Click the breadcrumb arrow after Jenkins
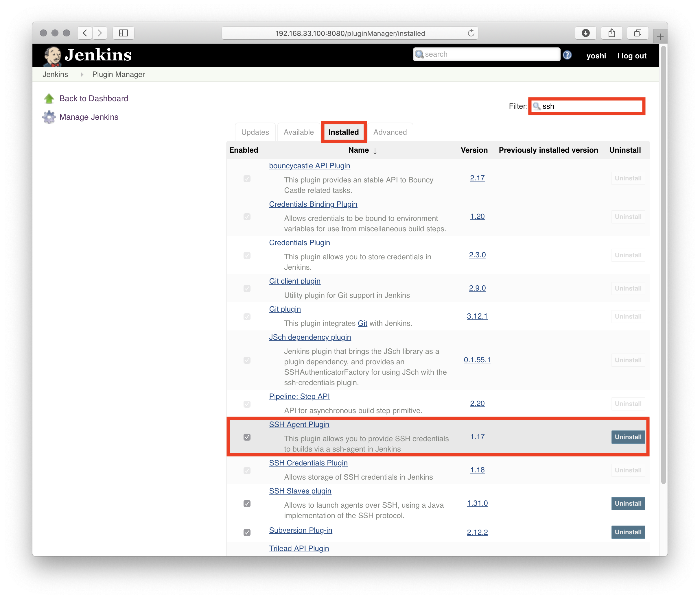 82,75
